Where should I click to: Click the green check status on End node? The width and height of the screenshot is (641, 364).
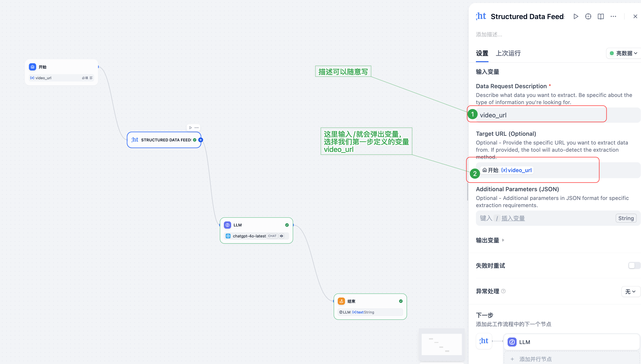(401, 301)
